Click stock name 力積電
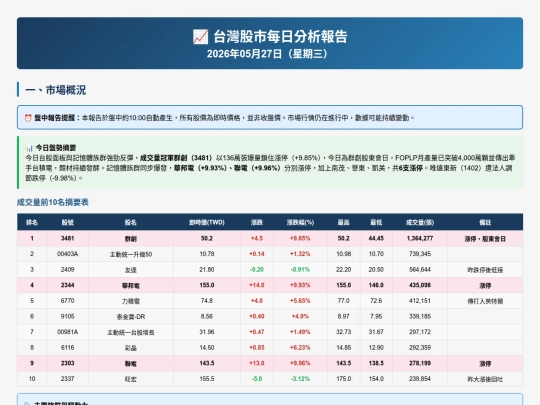Viewport: 540px width, 405px height. (131, 301)
